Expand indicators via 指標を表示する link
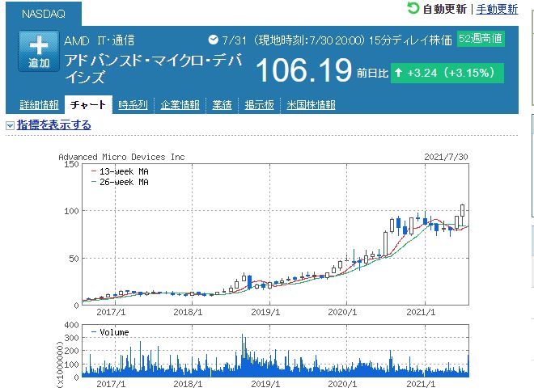534x392 pixels. click(x=53, y=125)
